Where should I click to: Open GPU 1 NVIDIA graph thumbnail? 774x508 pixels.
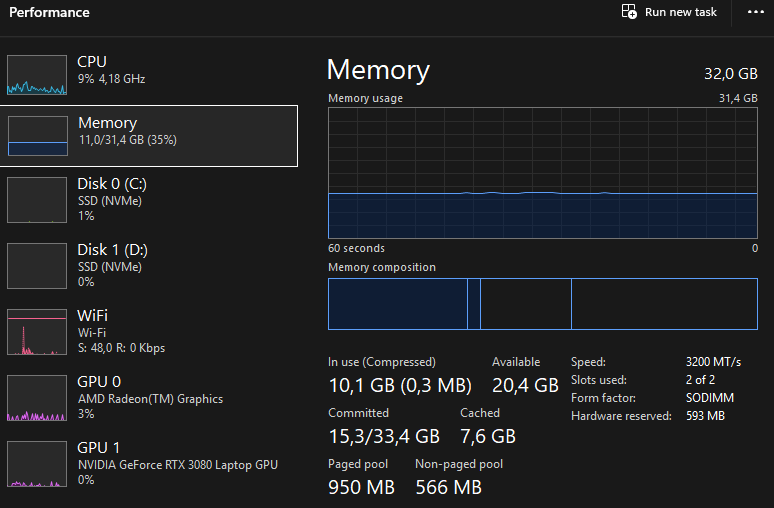point(36,464)
